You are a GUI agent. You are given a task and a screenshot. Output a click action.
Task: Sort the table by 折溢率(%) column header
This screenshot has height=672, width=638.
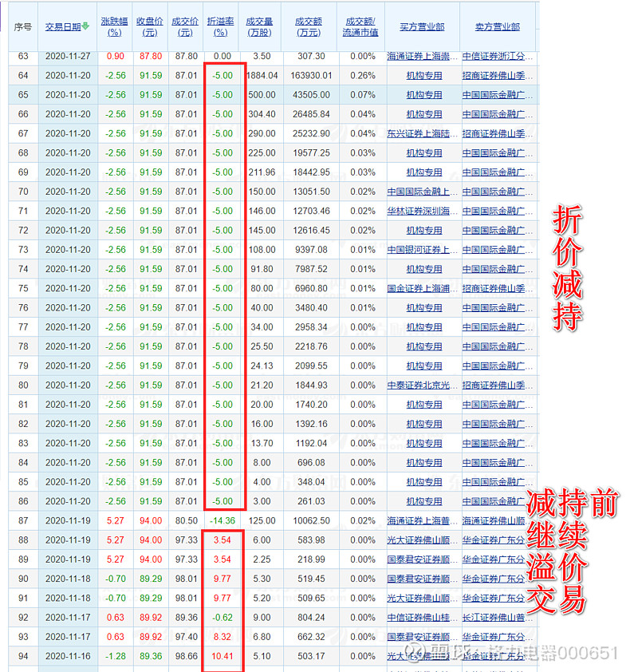click(219, 25)
